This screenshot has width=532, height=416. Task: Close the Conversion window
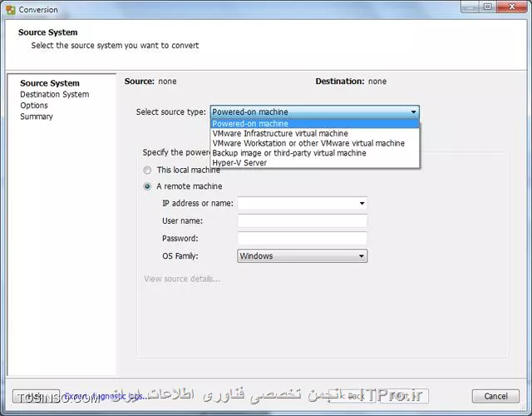point(512,7)
